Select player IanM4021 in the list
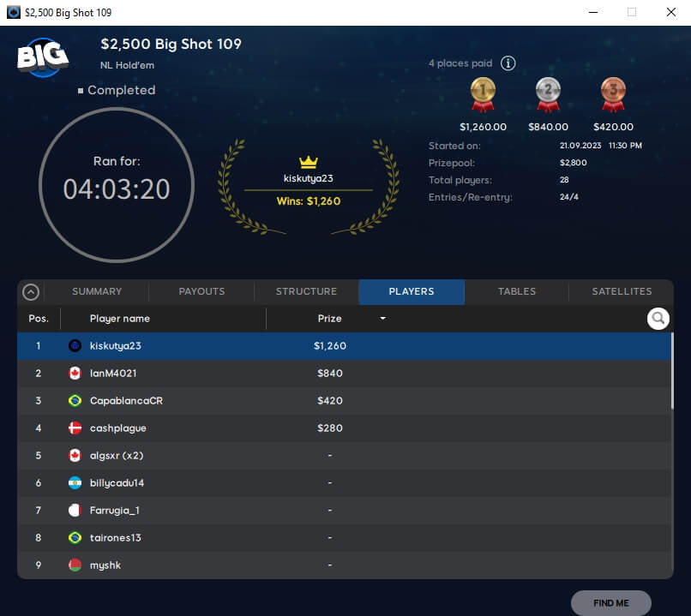 344,374
